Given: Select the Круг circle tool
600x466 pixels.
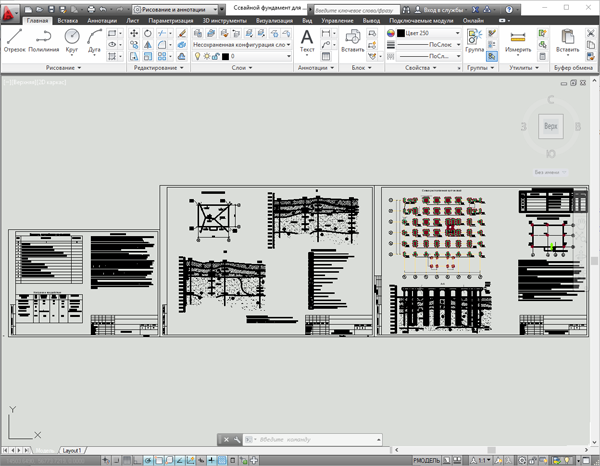Looking at the screenshot, I should coord(72,41).
